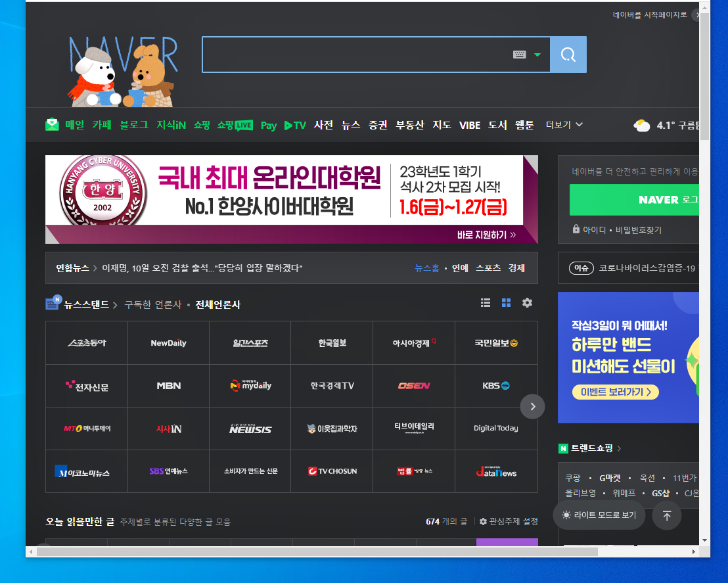Open the 한국일보 press logo

pos(332,343)
